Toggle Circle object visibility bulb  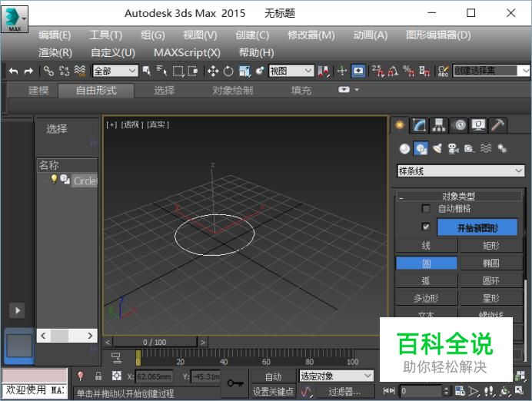(x=54, y=179)
